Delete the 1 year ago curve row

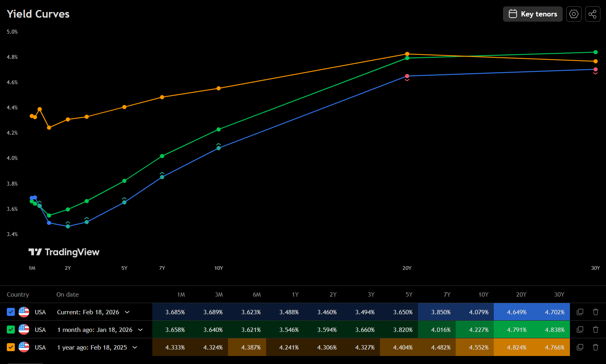(596, 347)
